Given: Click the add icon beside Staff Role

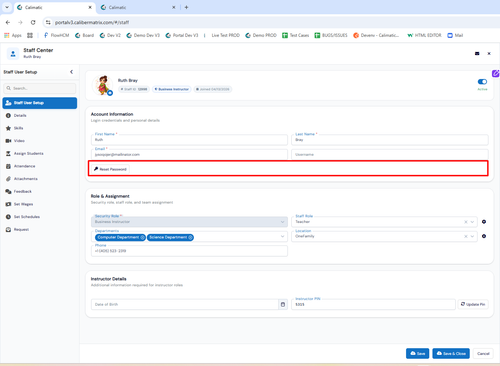Looking at the screenshot, I should pyautogui.click(x=484, y=222).
